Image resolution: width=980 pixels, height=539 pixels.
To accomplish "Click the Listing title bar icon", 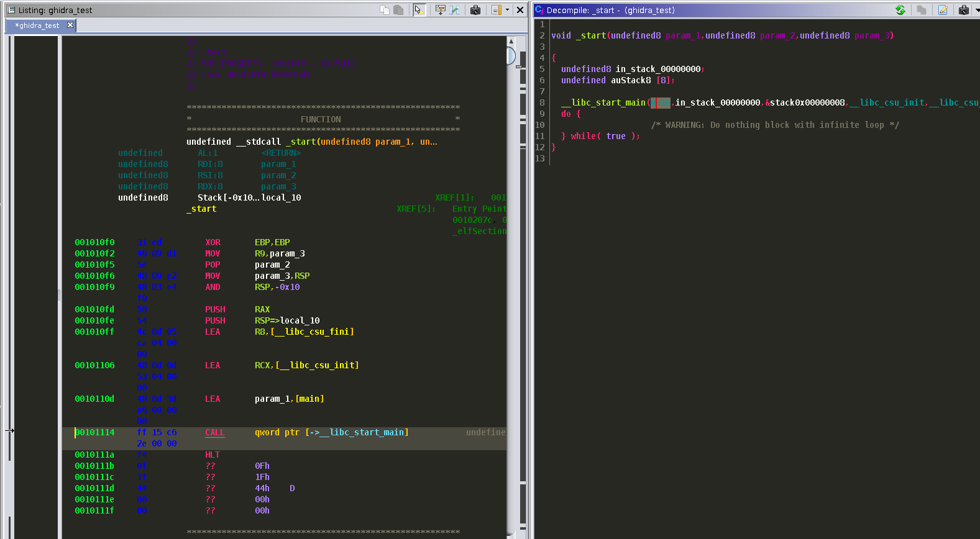I will coord(11,10).
